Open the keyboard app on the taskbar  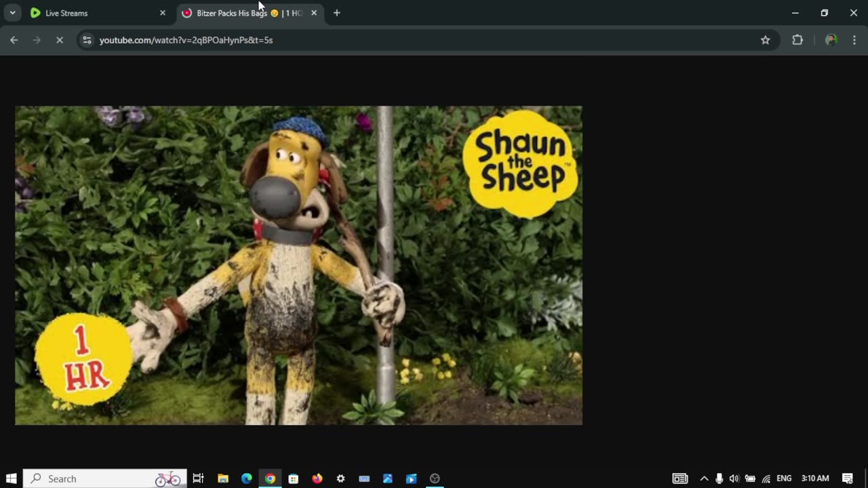pos(364,479)
